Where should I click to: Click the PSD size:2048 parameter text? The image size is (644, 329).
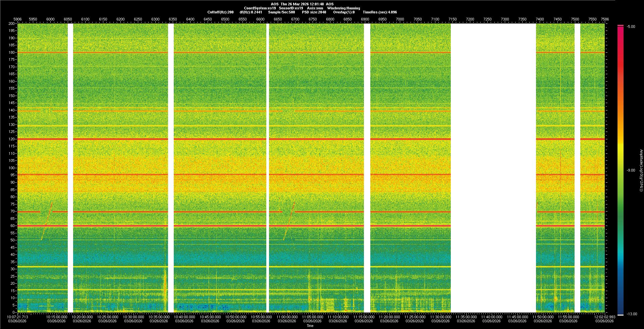point(314,12)
